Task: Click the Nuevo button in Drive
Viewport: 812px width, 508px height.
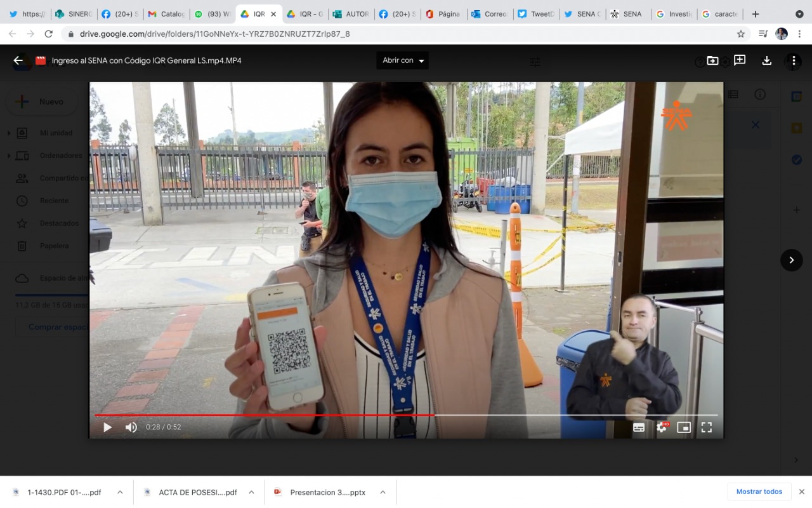Action: pos(43,102)
